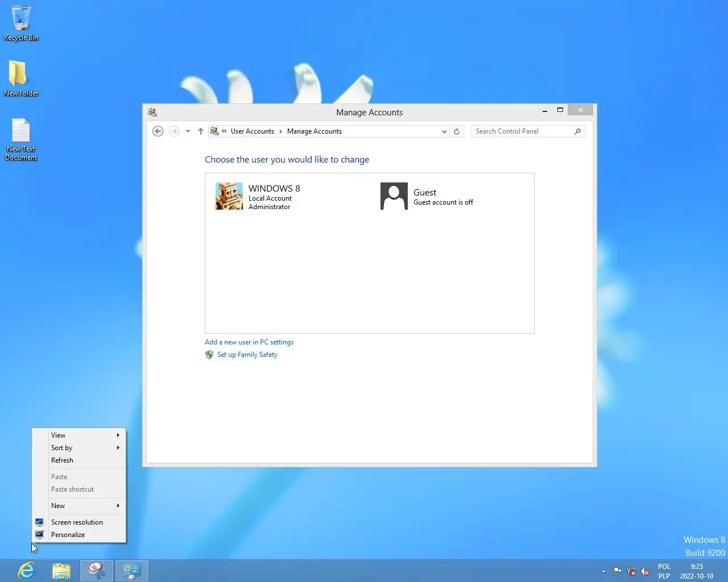Click the Family Safety shield icon

point(209,355)
